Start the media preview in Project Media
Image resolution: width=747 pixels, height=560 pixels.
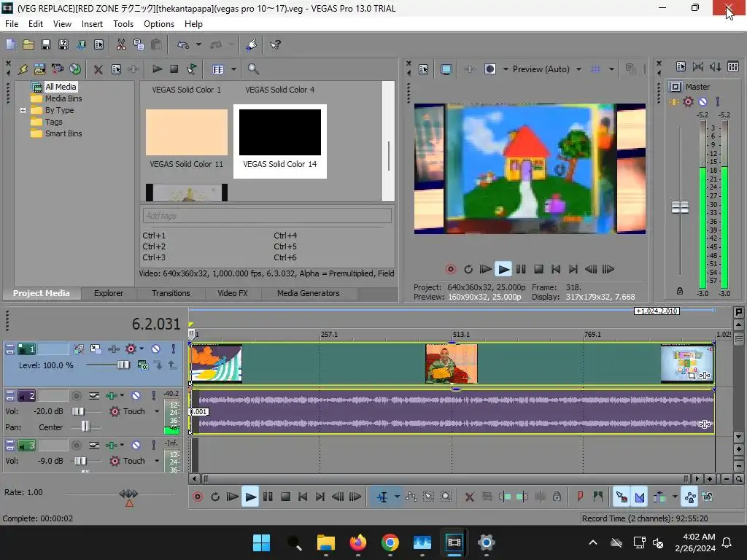(157, 69)
